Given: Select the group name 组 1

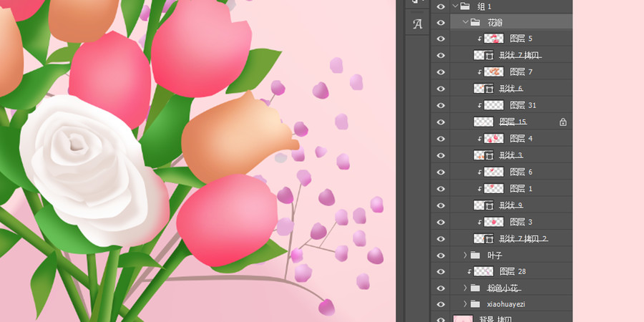Looking at the screenshot, I should pyautogui.click(x=484, y=6).
